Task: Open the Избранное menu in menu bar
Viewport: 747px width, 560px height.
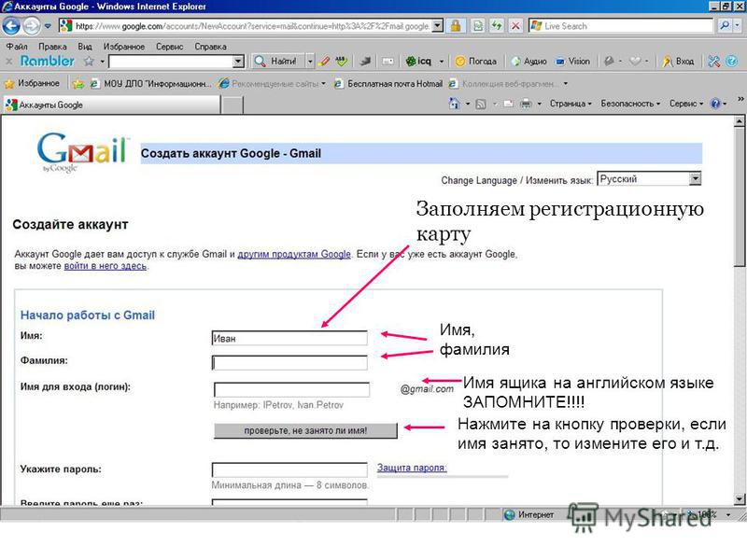Action: (x=124, y=47)
